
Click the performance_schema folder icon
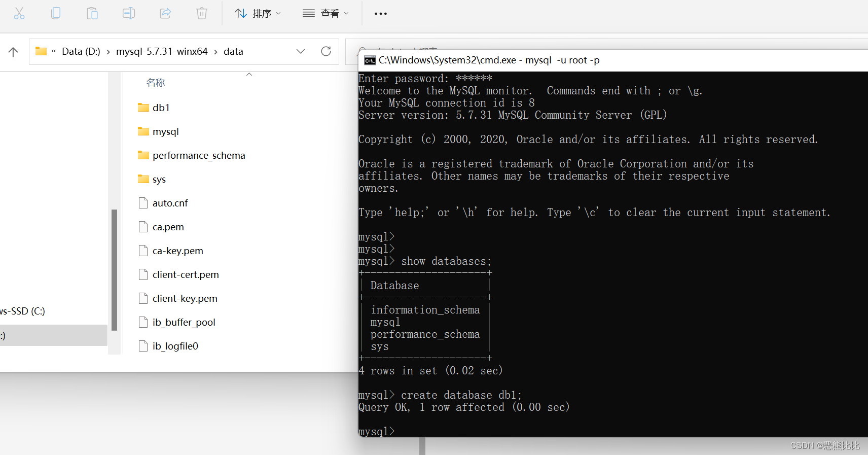[143, 155]
